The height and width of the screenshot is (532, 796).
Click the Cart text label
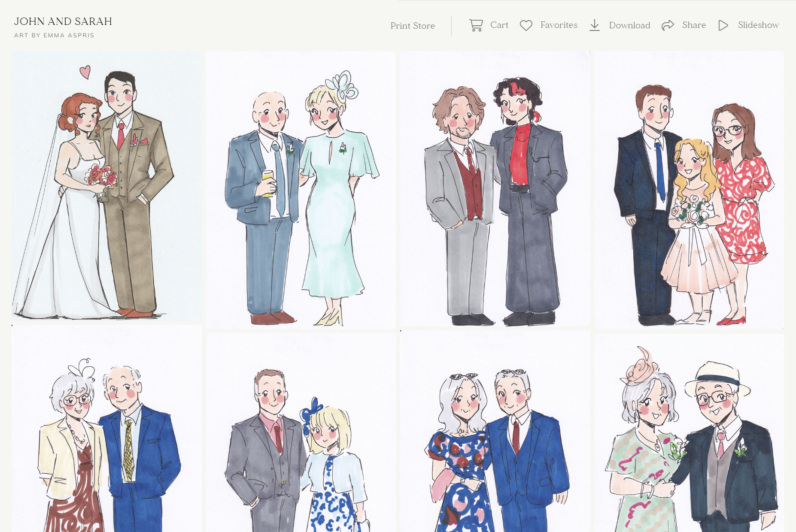[x=499, y=25]
